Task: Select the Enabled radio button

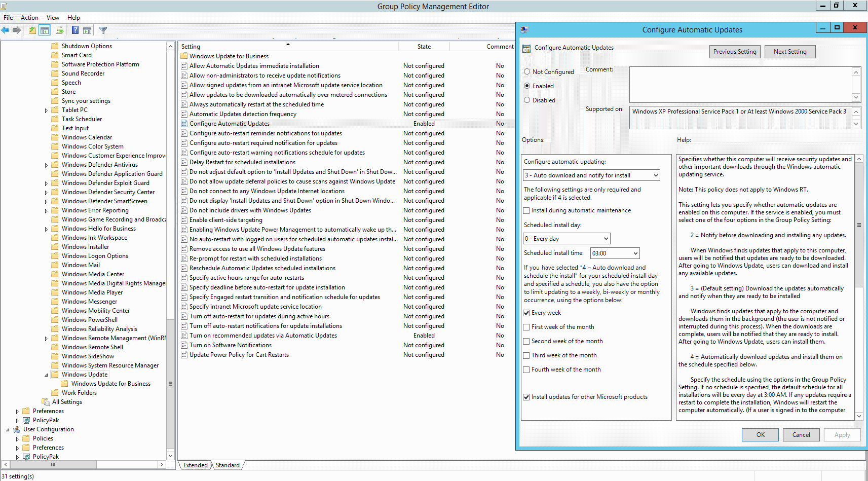Action: coord(527,86)
